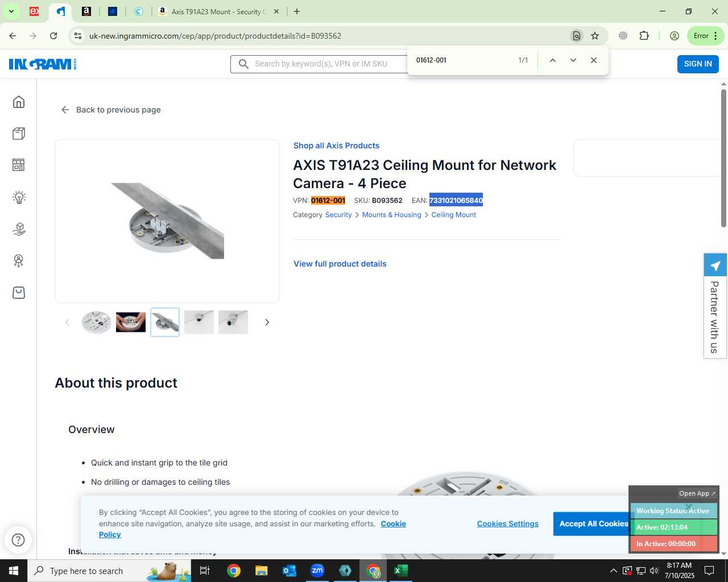Image resolution: width=728 pixels, height=582 pixels.
Task: Select the third highlighted thumbnail
Action: [x=165, y=322]
